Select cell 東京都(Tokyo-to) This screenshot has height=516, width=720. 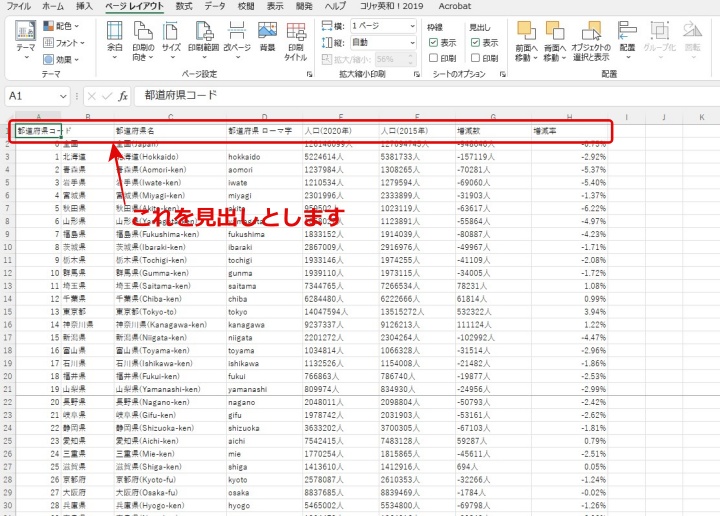(x=170, y=312)
